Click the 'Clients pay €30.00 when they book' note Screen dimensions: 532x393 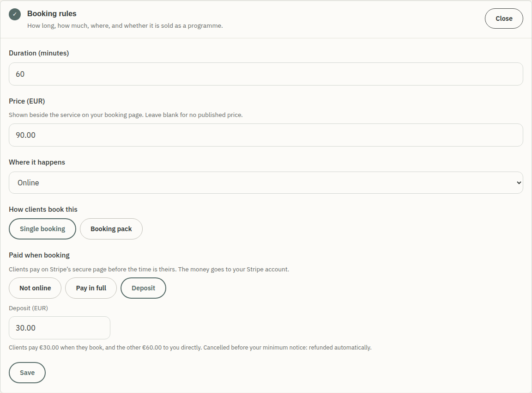pyautogui.click(x=190, y=348)
